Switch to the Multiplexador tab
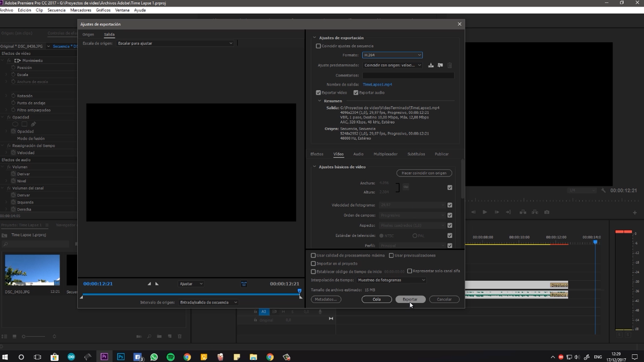Screen dimensions: 644x362 (x=385, y=154)
